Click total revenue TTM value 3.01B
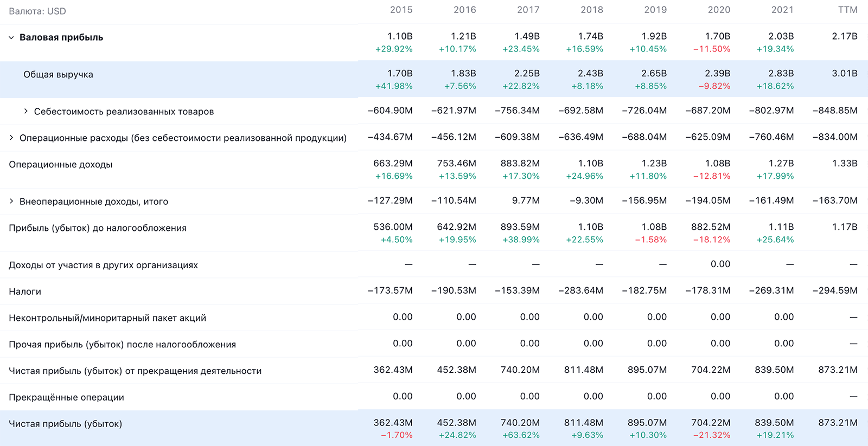The height and width of the screenshot is (446, 868). 845,73
